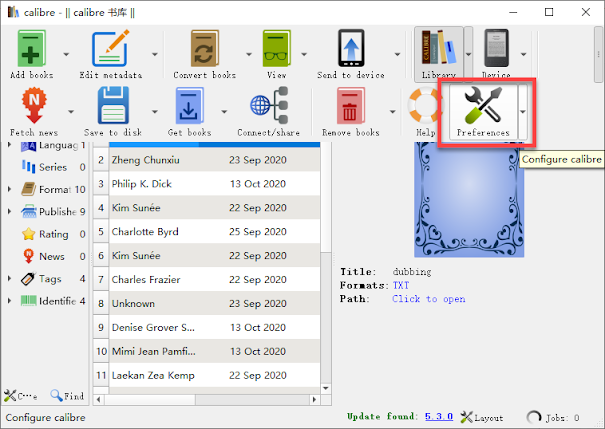Click the Jobs spinner indicator
This screenshot has height=429, width=605.
tap(534, 417)
